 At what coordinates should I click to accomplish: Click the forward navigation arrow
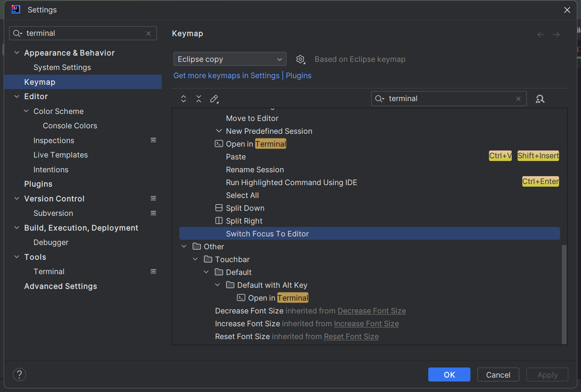click(x=556, y=35)
